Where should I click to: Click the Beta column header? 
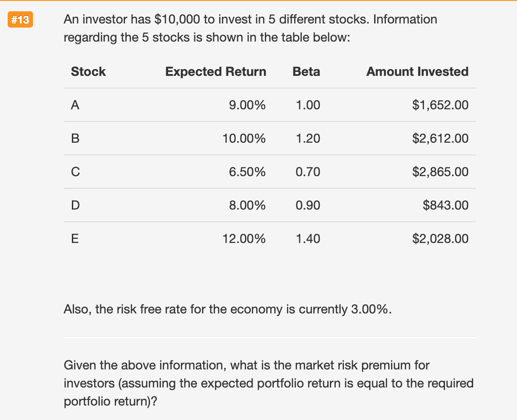point(306,71)
